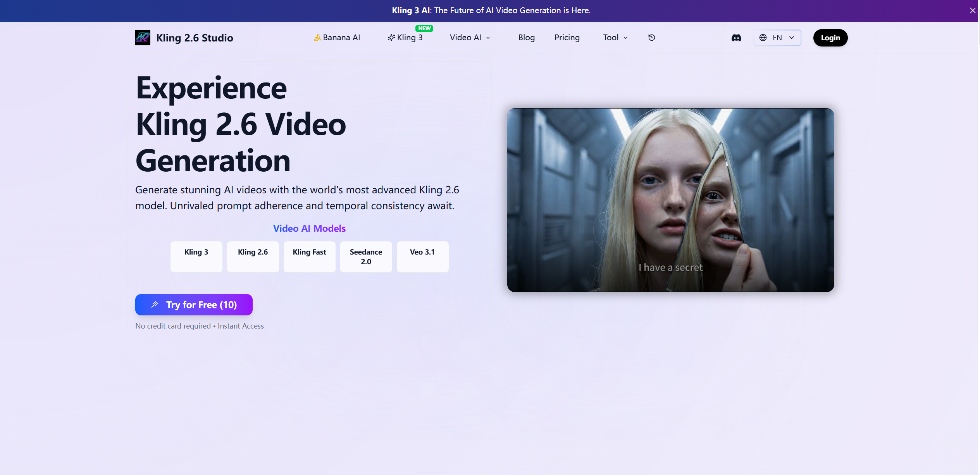Click the NEW badge above Kling 3
This screenshot has height=475, width=980.
click(x=424, y=28)
